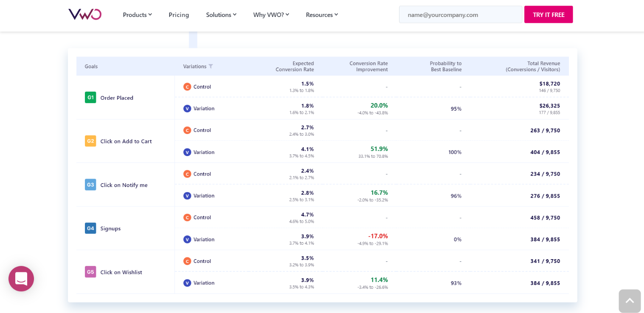Click Variation icon in Signups row
The image size is (644, 313).
click(x=187, y=239)
